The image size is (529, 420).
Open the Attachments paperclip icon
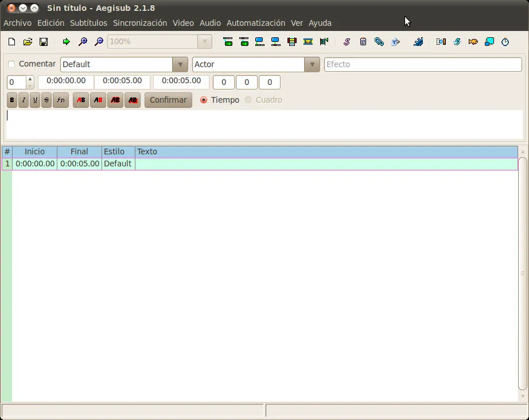pyautogui.click(x=379, y=42)
